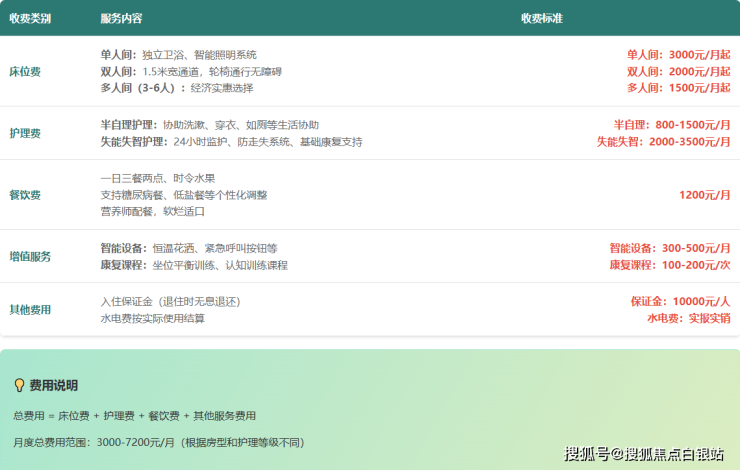Click the 单人间 3000元/月起 price
Viewport: 740px width, 470px height.
(x=678, y=55)
